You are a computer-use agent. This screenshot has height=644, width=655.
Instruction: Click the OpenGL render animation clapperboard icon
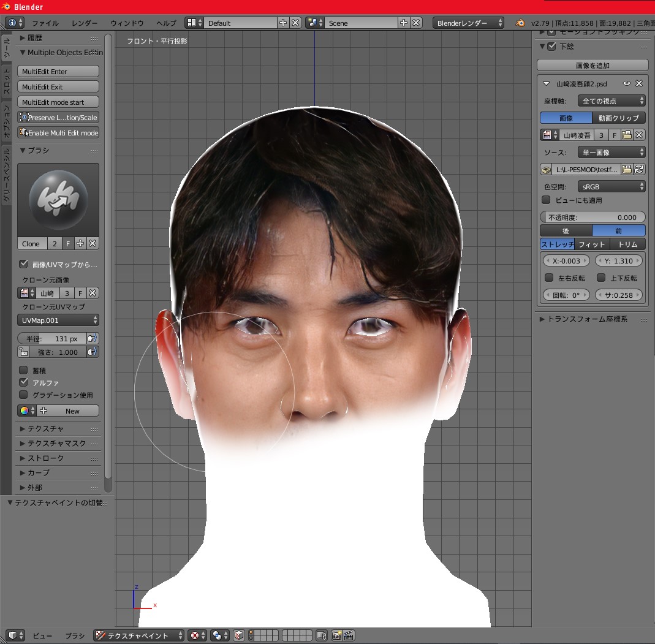[x=349, y=635]
